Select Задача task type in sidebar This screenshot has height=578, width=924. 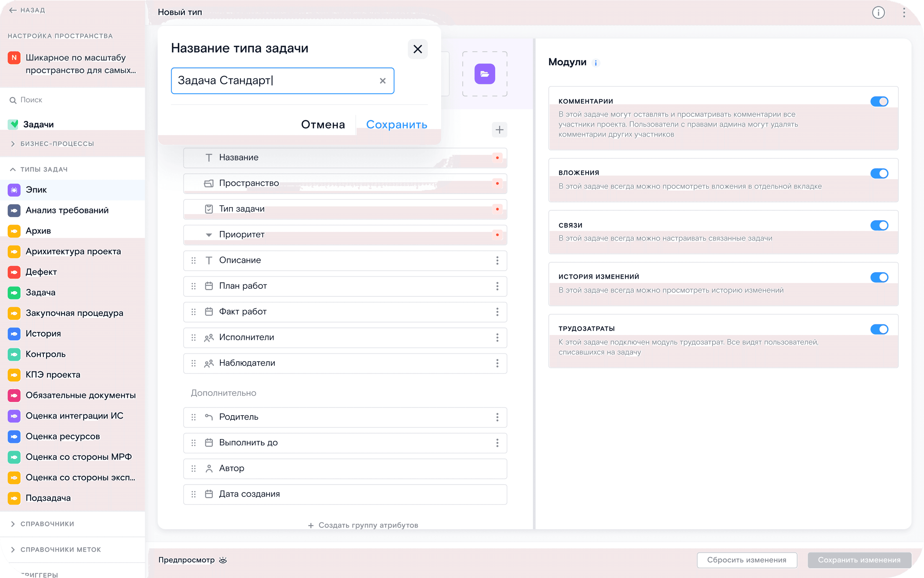(72, 292)
